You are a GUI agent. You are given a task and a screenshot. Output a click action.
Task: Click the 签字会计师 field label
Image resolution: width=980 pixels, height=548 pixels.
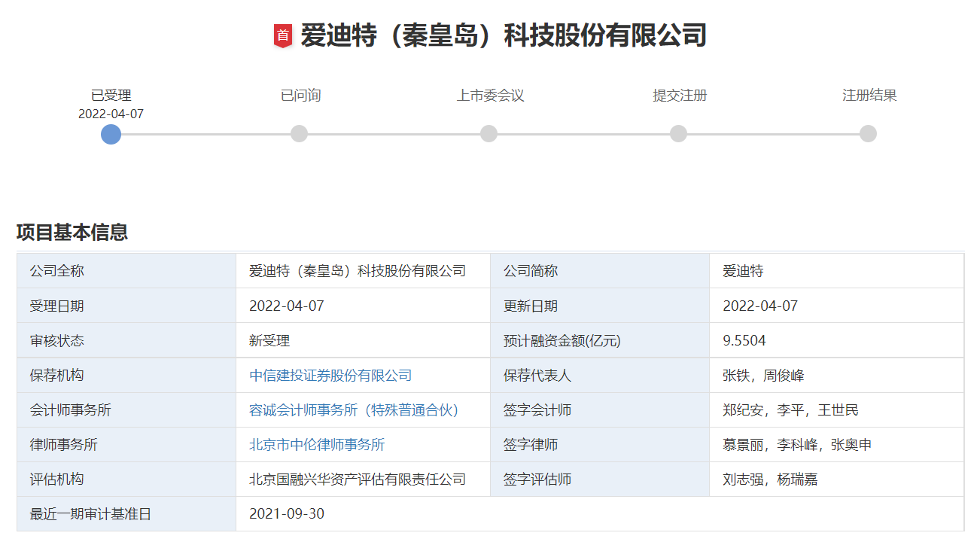(537, 410)
